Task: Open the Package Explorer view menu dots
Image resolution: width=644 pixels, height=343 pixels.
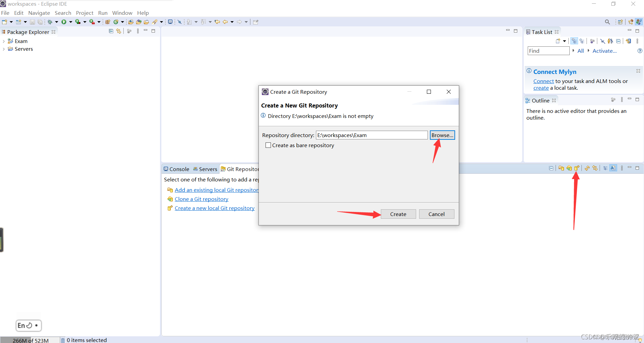Action: [138, 31]
